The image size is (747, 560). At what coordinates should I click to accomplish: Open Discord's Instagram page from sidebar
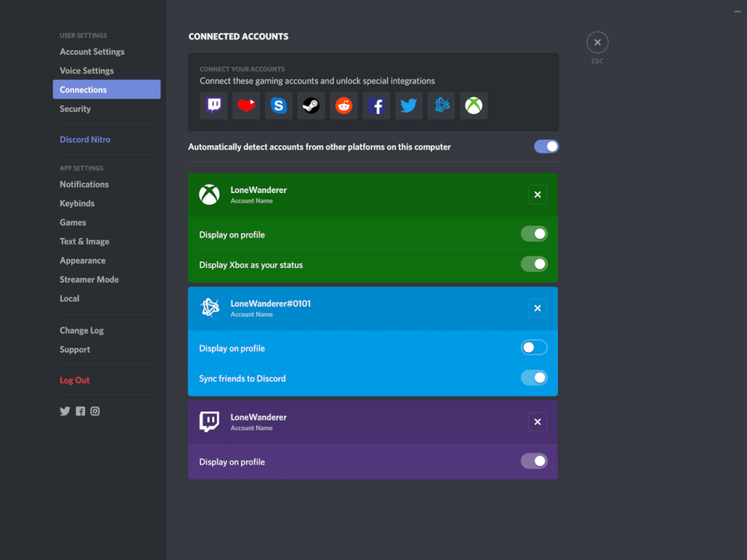pyautogui.click(x=96, y=411)
